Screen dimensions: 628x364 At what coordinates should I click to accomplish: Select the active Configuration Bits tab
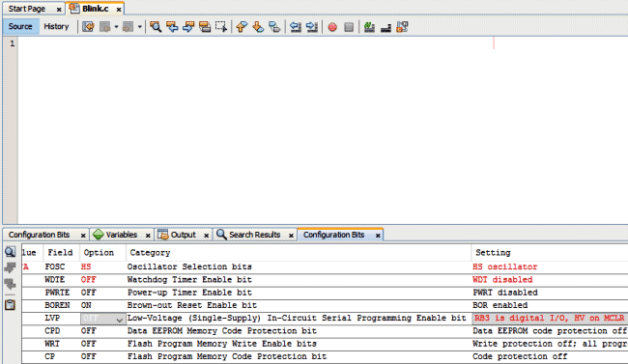tap(333, 235)
